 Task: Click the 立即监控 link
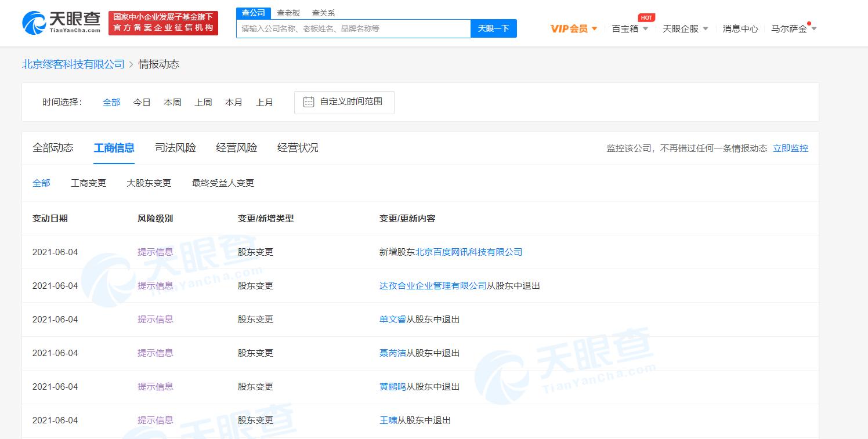point(790,148)
